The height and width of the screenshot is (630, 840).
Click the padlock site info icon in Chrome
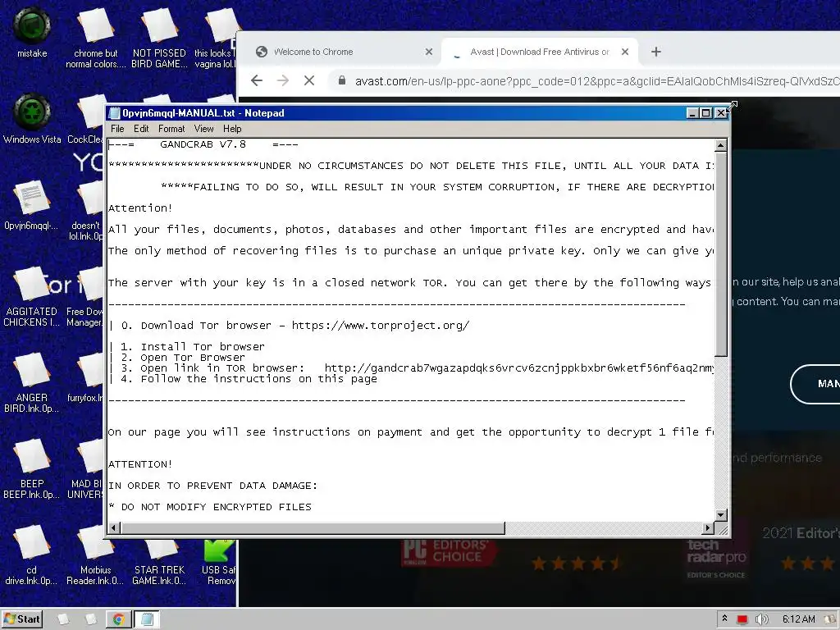pos(341,81)
